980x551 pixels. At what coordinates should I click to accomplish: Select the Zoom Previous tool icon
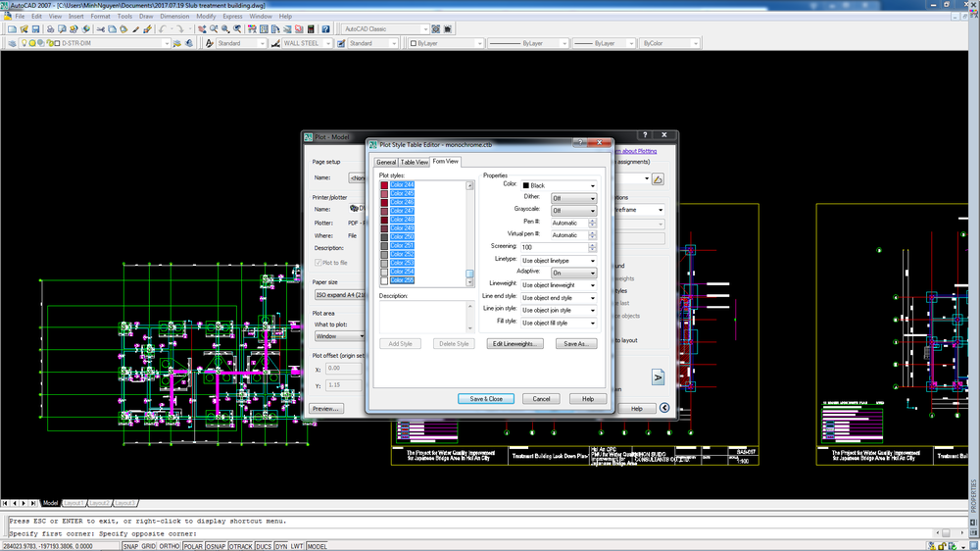coord(237,28)
